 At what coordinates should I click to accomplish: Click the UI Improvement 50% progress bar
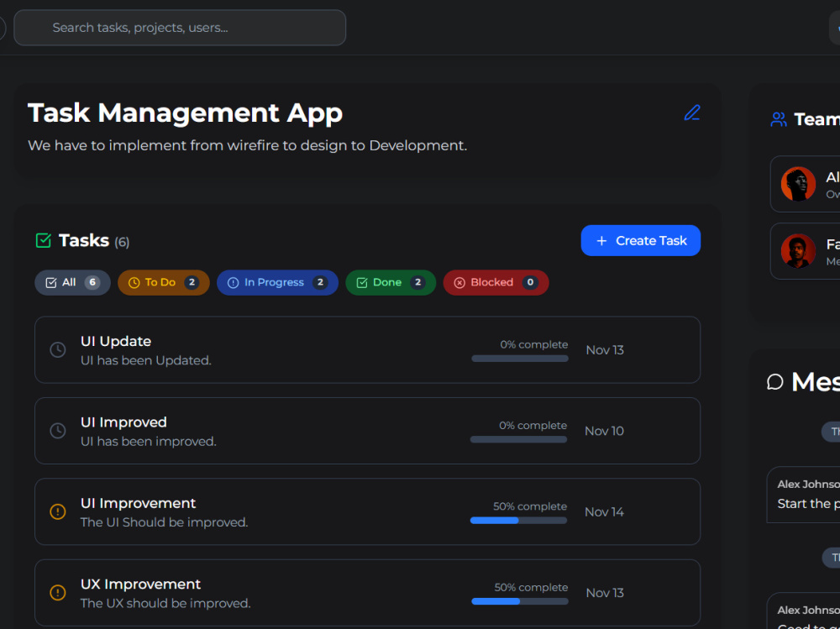(x=518, y=521)
